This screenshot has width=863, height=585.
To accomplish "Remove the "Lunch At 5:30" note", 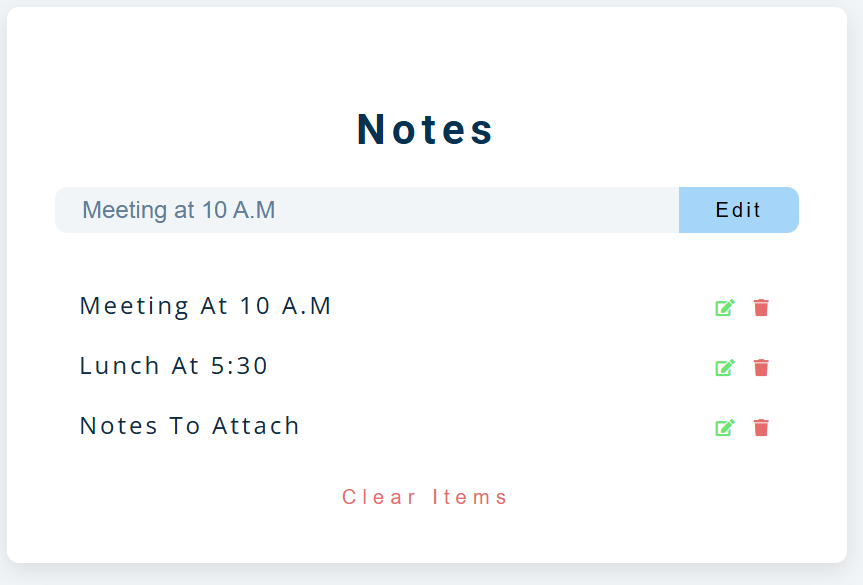I will point(761,368).
